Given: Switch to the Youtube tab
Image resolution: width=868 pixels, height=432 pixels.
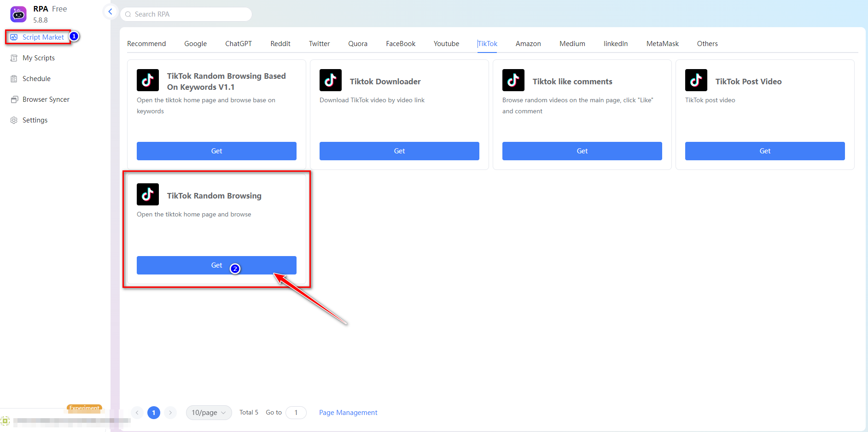Looking at the screenshot, I should pyautogui.click(x=446, y=44).
